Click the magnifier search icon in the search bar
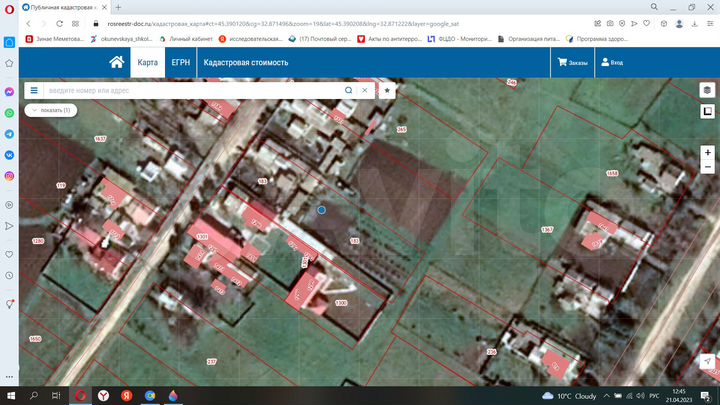Viewport: 720px width, 405px height. (348, 89)
